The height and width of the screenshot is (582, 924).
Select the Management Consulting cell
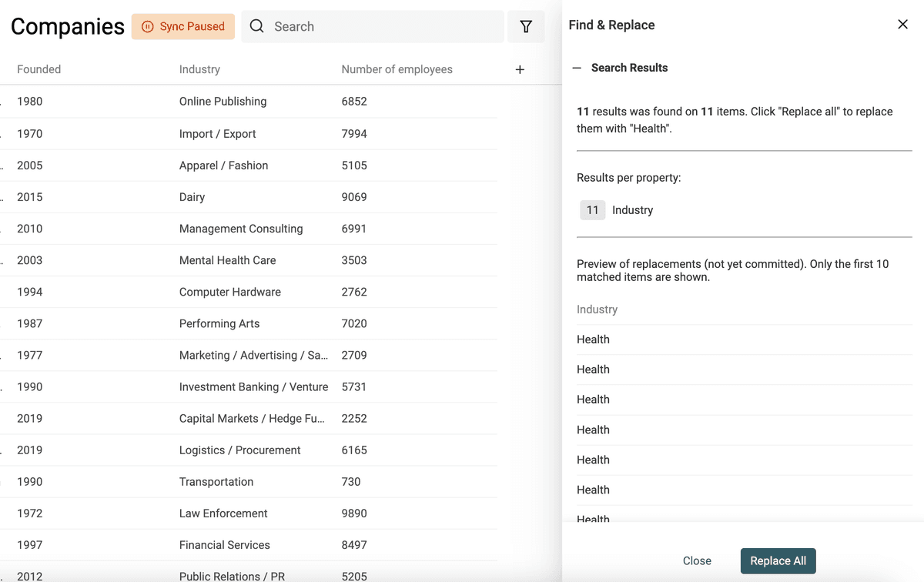(241, 229)
